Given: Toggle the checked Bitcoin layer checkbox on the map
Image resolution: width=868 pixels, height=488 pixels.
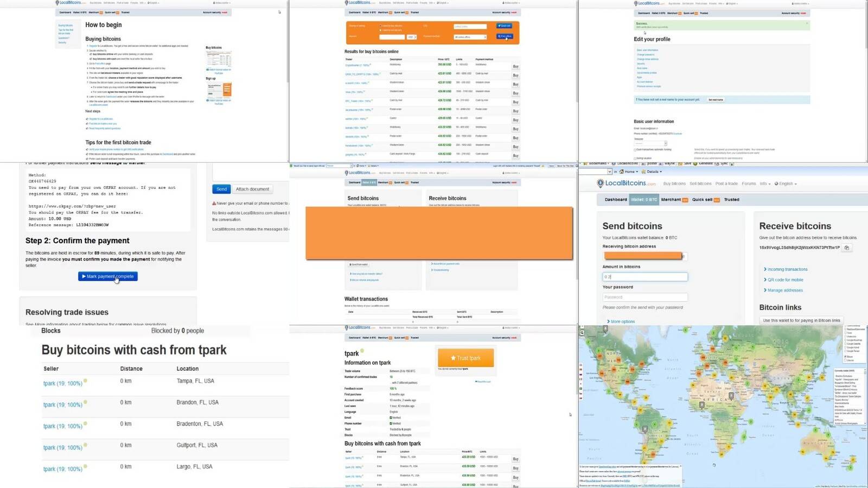Looking at the screenshot, I should click(845, 357).
